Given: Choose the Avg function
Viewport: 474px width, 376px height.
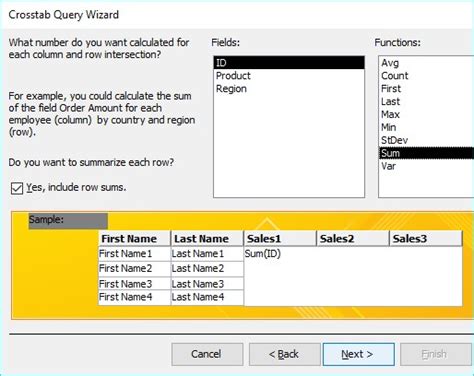Looking at the screenshot, I should 426,63.
